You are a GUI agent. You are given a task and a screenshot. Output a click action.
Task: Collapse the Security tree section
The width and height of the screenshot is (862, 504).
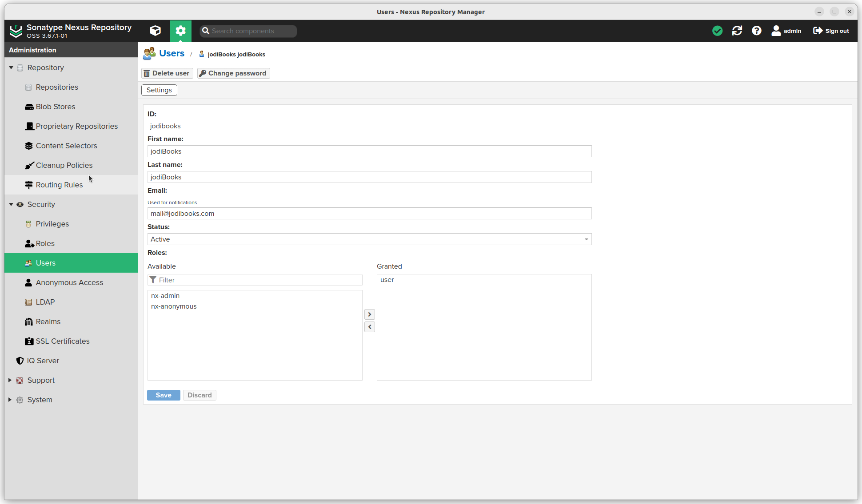[x=11, y=204]
